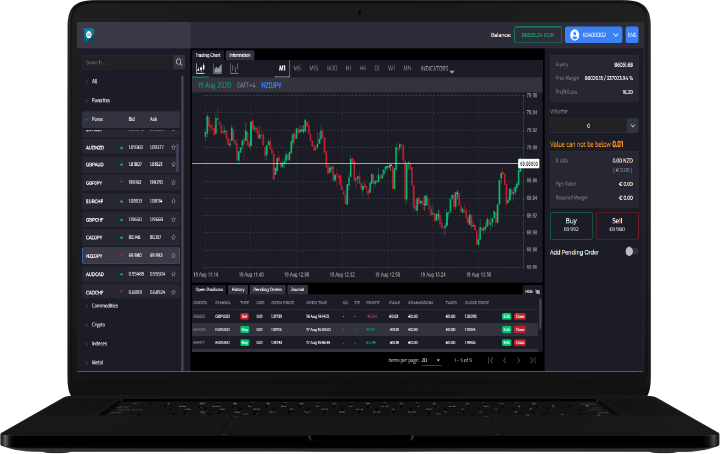
Task: Go to next page of positions
Action: (x=520, y=360)
